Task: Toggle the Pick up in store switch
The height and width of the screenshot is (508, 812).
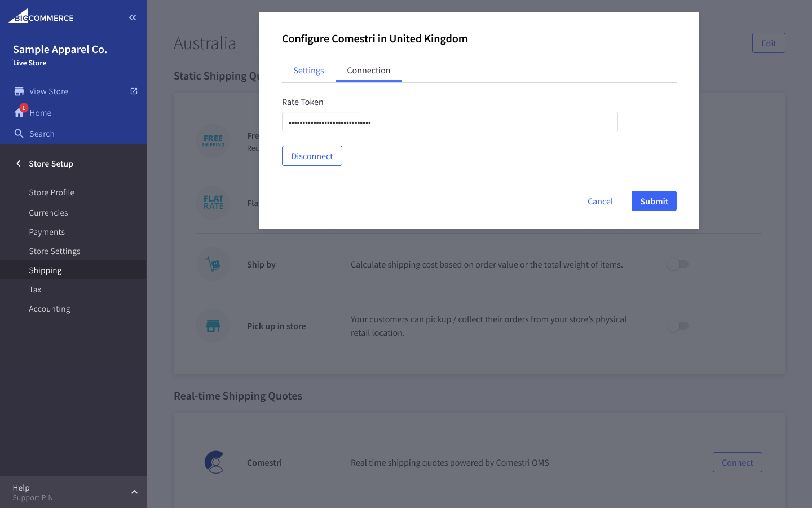Action: pos(678,326)
